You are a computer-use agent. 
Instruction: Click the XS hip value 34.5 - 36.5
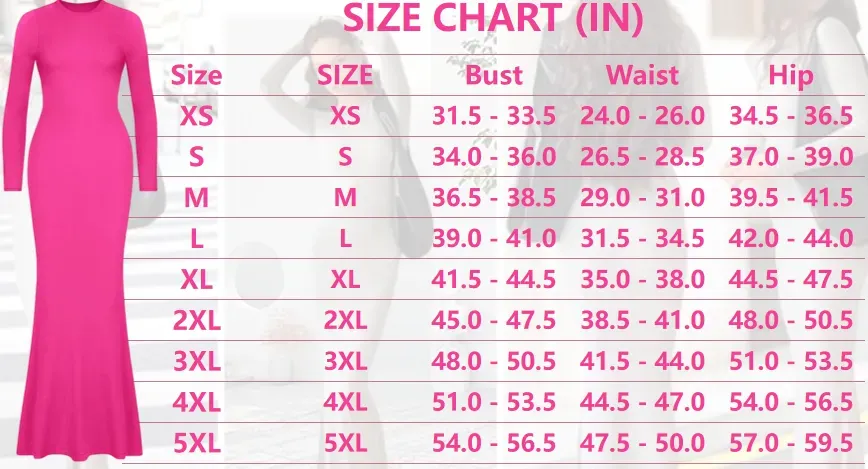click(790, 116)
